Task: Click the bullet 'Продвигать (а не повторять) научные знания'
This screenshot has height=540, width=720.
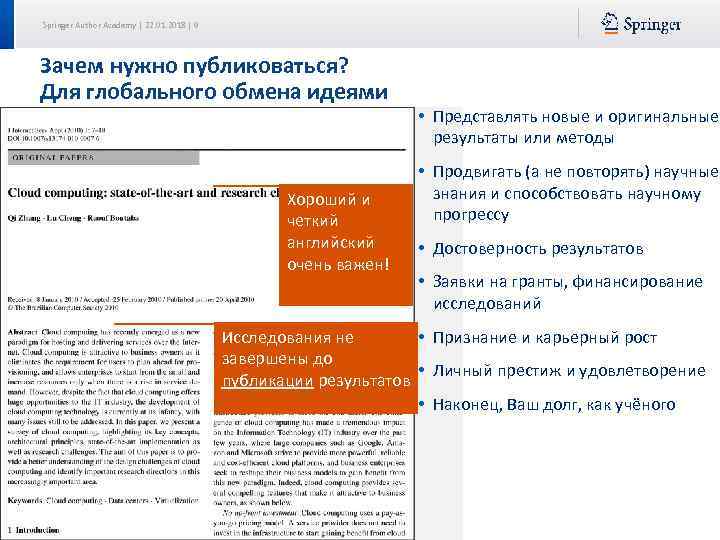Action: click(575, 193)
